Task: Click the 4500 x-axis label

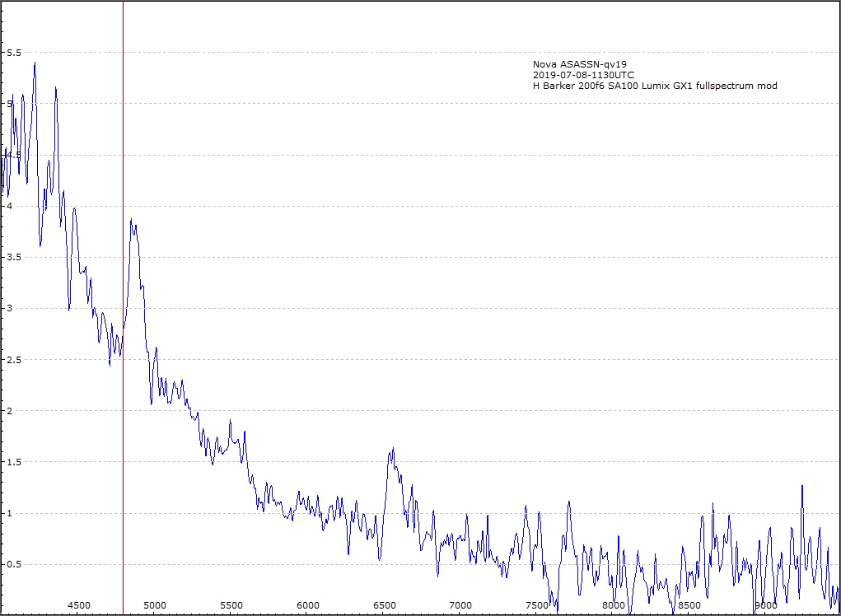Action: pyautogui.click(x=78, y=605)
